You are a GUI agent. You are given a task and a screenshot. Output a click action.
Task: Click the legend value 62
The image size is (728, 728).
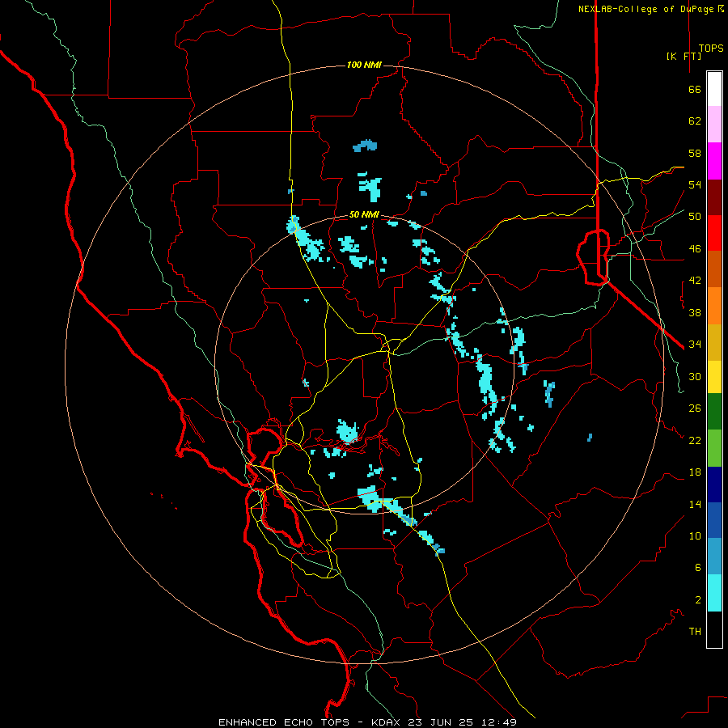(x=695, y=121)
